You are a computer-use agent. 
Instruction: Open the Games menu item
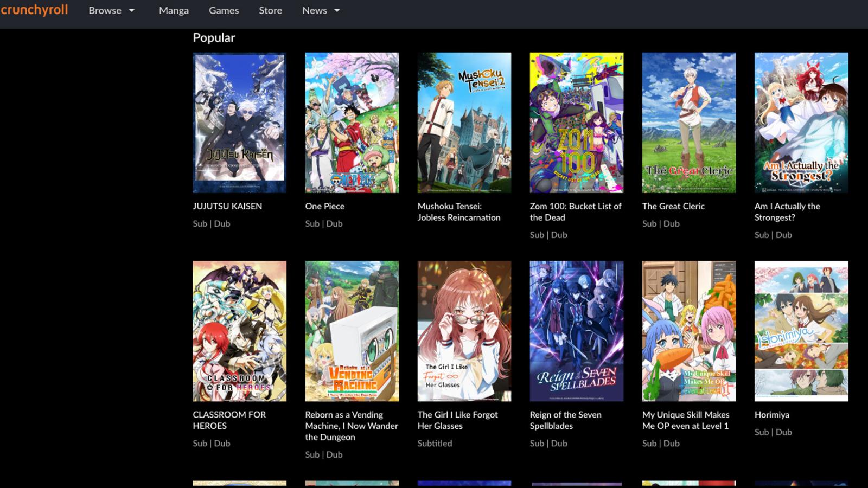click(224, 10)
